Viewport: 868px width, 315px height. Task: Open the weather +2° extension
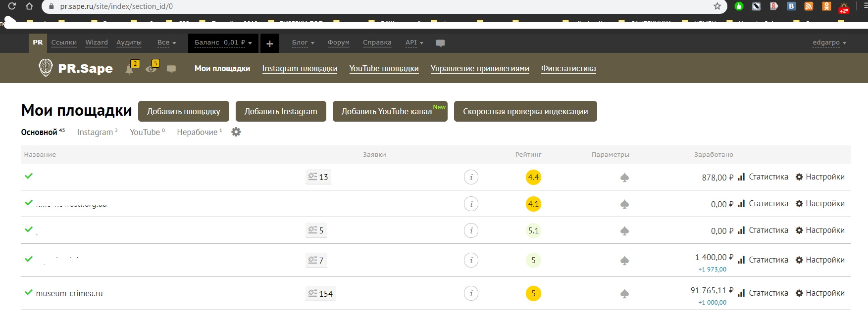[844, 7]
